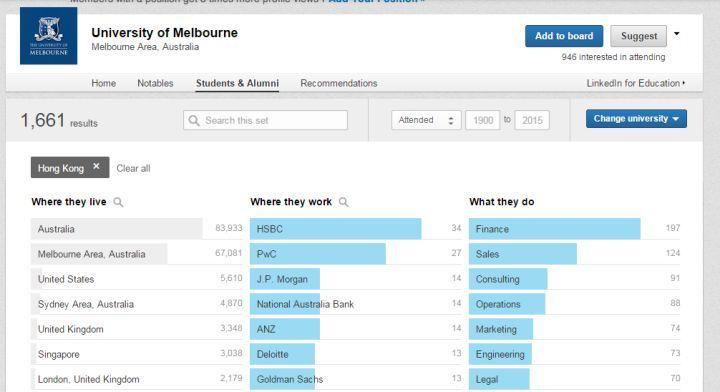
Task: Filter by HSBC employer
Action: [355, 229]
